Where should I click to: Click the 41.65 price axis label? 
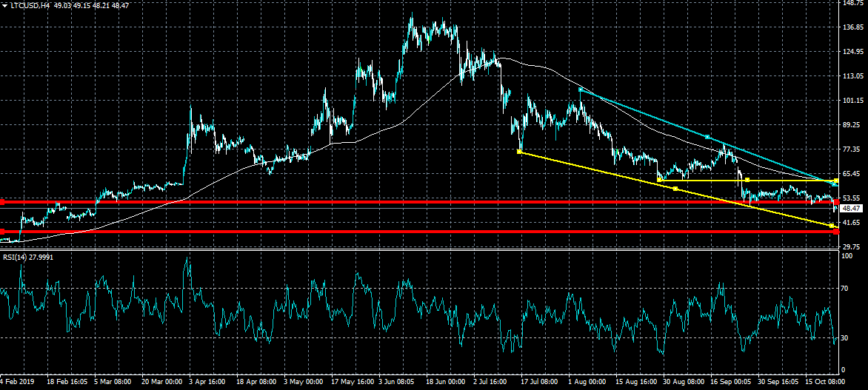(852, 223)
